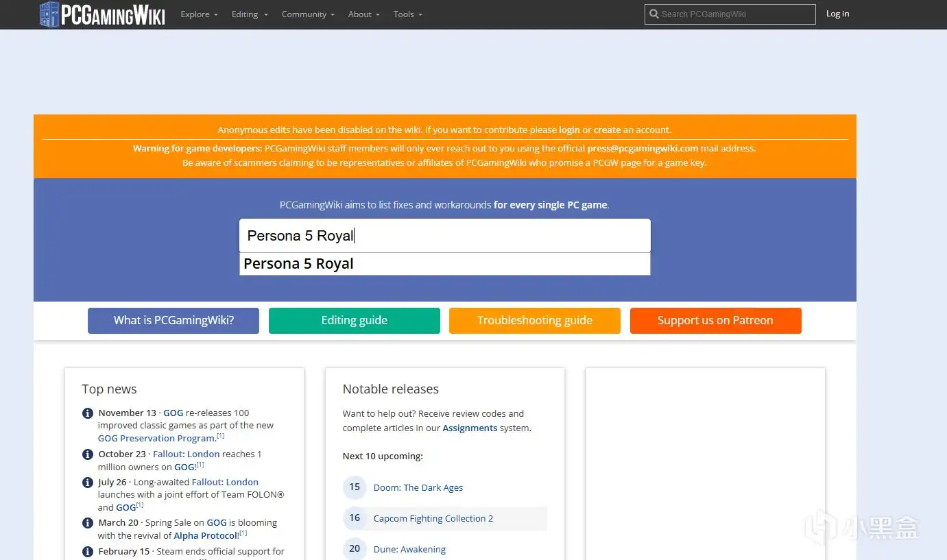Open the Editing guide button
This screenshot has width=947, height=560.
click(355, 321)
